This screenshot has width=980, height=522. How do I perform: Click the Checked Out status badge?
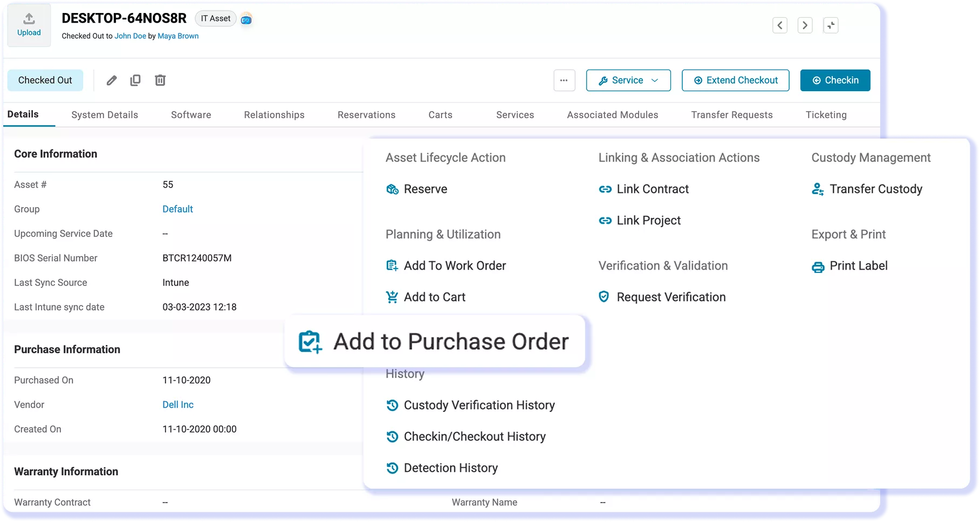pos(45,80)
